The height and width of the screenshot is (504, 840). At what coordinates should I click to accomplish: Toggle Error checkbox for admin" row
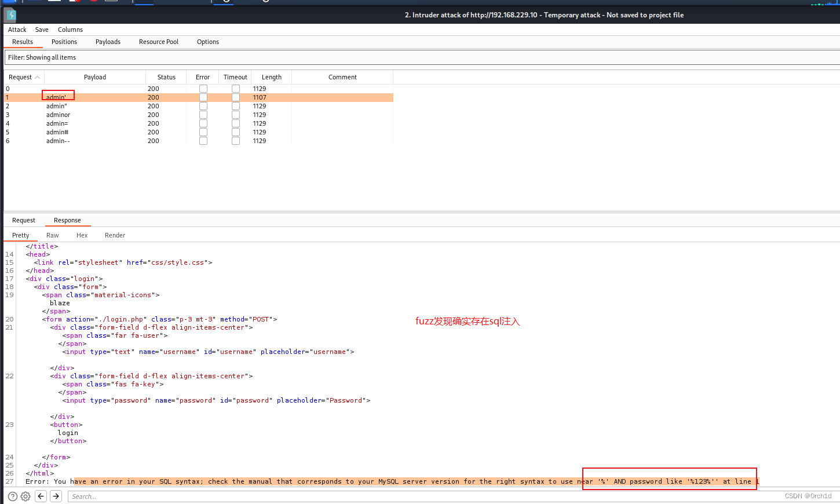pyautogui.click(x=203, y=106)
